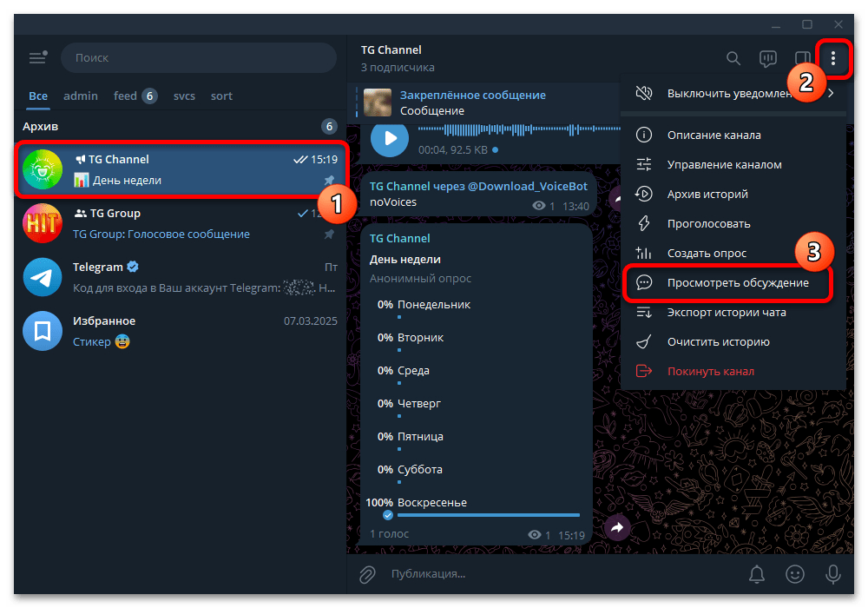Click the broom clear history icon
This screenshot has width=868, height=608.
click(644, 341)
